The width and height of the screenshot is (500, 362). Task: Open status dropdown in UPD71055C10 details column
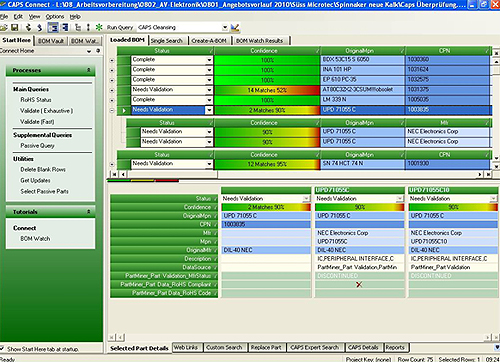[493, 199]
